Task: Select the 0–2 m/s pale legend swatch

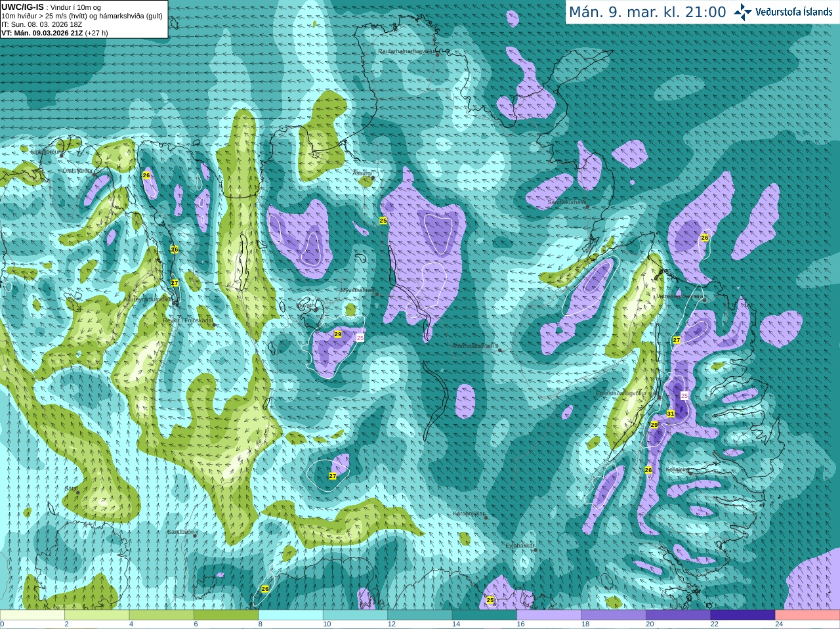Action: [32, 615]
